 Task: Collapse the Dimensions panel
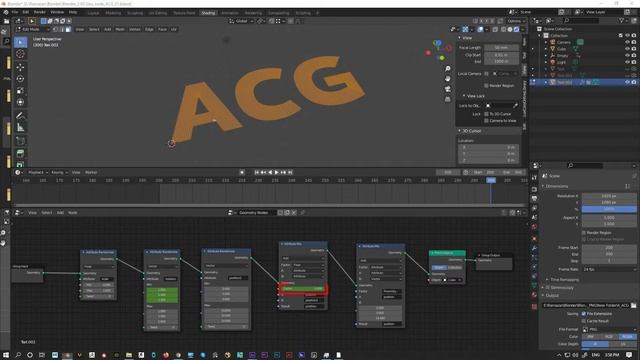tap(557, 186)
